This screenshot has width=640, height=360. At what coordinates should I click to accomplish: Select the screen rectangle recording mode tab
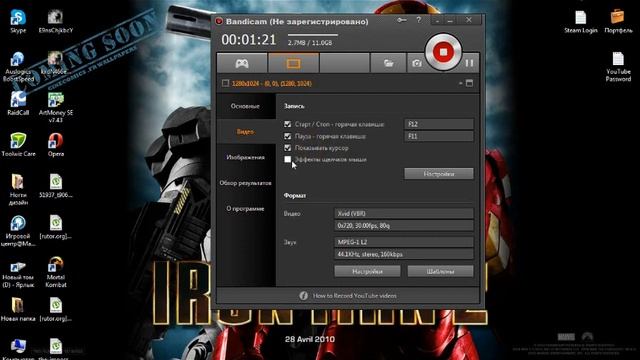point(293,63)
